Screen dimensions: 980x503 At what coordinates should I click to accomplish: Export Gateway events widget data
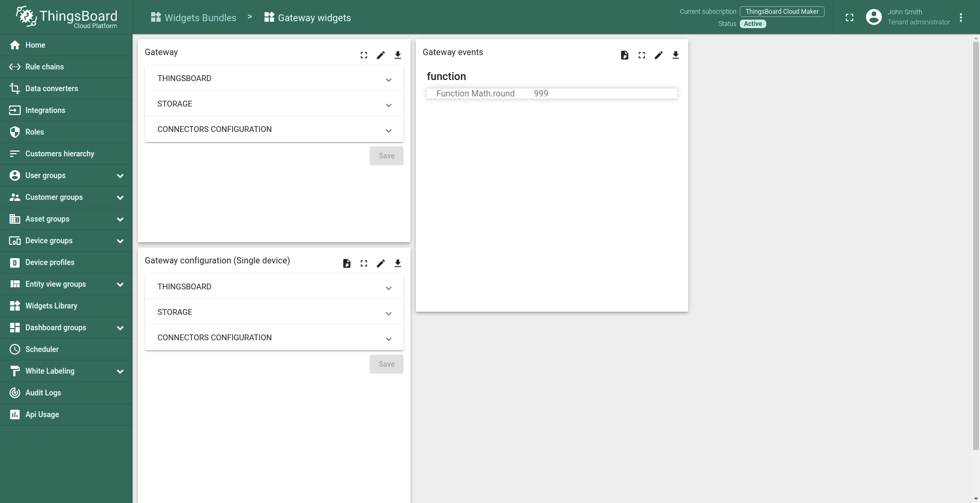click(625, 55)
